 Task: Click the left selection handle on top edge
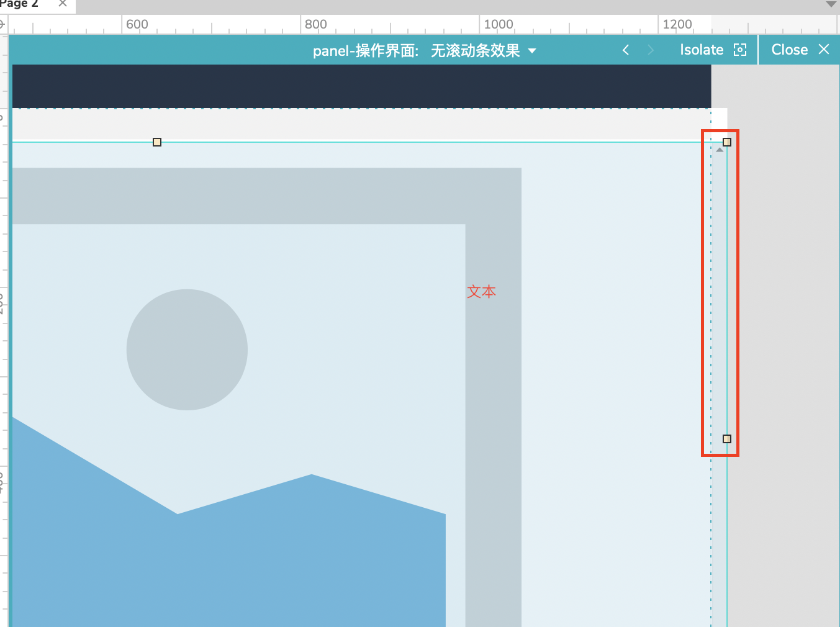[156, 142]
